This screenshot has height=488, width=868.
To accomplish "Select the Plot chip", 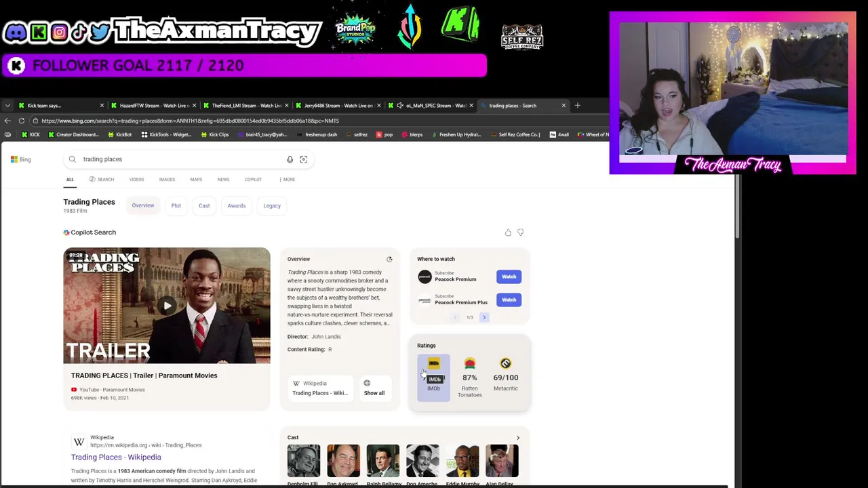I will pos(176,205).
